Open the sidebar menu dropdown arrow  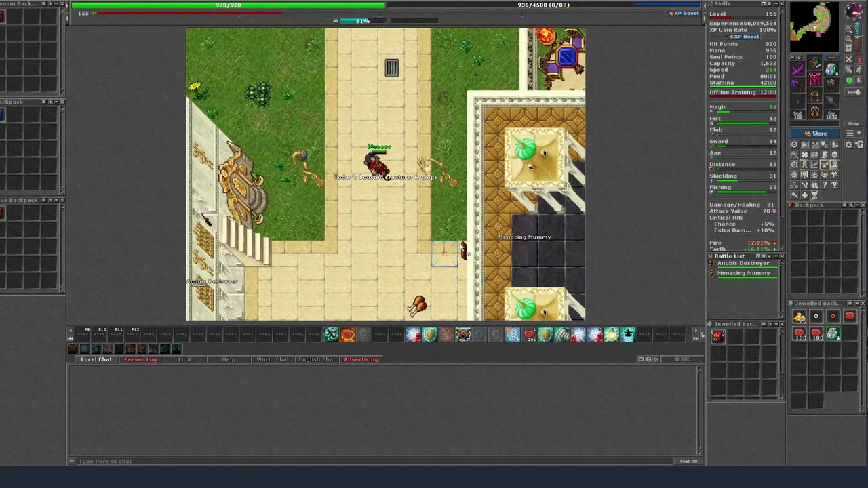(x=859, y=133)
